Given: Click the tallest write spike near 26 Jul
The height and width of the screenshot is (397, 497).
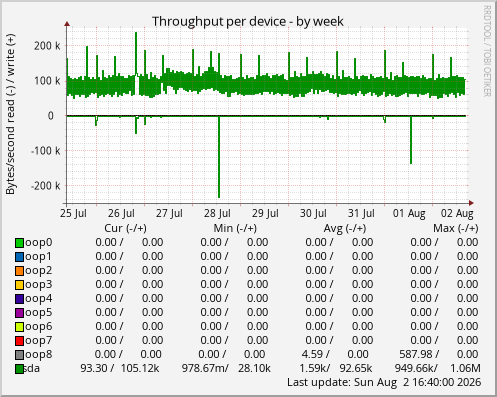Looking at the screenshot, I should coord(136,53).
